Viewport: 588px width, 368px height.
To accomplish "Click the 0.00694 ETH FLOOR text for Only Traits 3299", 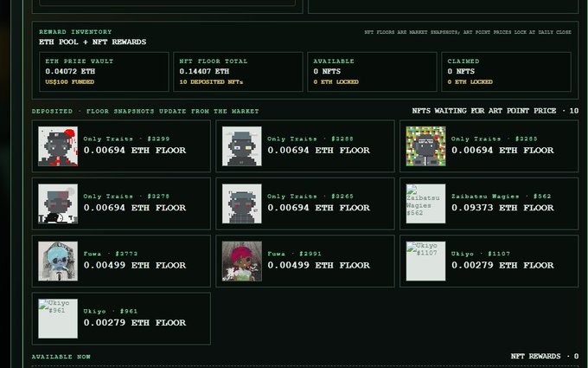I will pos(135,150).
